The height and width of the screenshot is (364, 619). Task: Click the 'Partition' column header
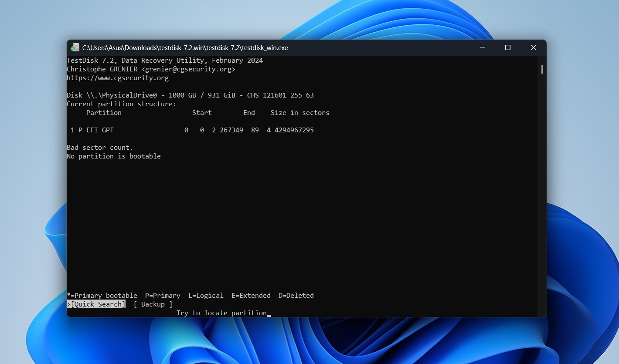pos(104,113)
